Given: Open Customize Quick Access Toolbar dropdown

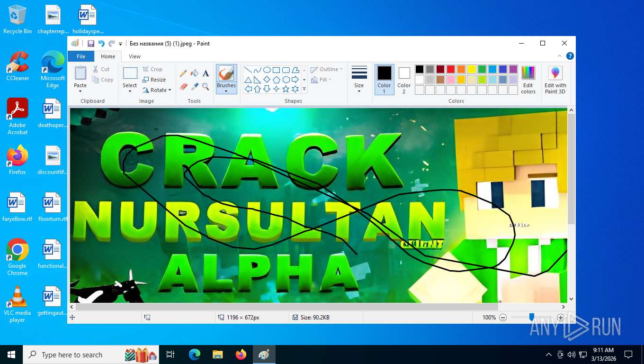Looking at the screenshot, I should [x=121, y=44].
